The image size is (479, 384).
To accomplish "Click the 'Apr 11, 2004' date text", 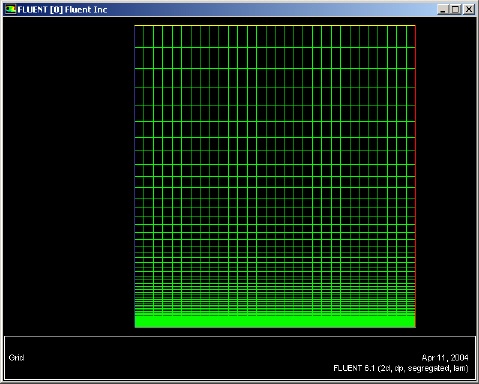I will coord(445,358).
